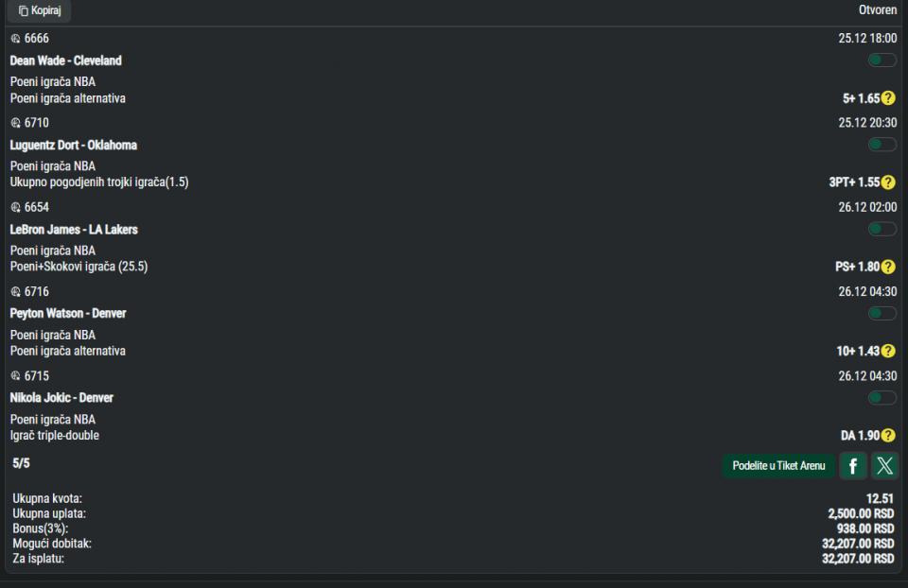The width and height of the screenshot is (908, 588).
Task: Click question mark beside 10+ 1.43
Action: point(888,351)
